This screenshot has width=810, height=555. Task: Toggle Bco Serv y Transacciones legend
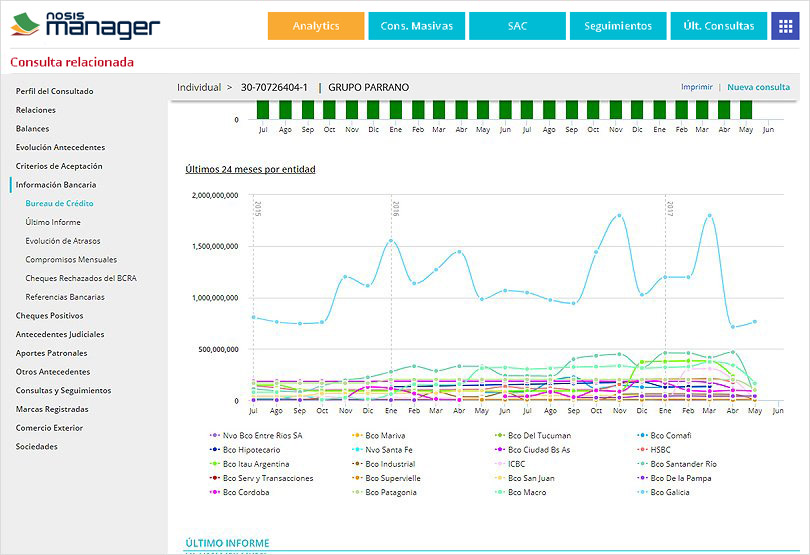tap(261, 478)
